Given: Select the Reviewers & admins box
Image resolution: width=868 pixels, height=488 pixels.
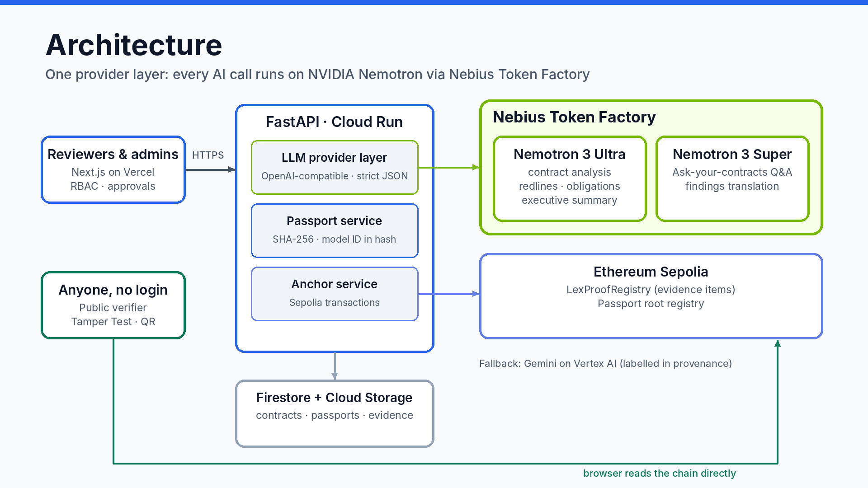Looking at the screenshot, I should coord(113,169).
